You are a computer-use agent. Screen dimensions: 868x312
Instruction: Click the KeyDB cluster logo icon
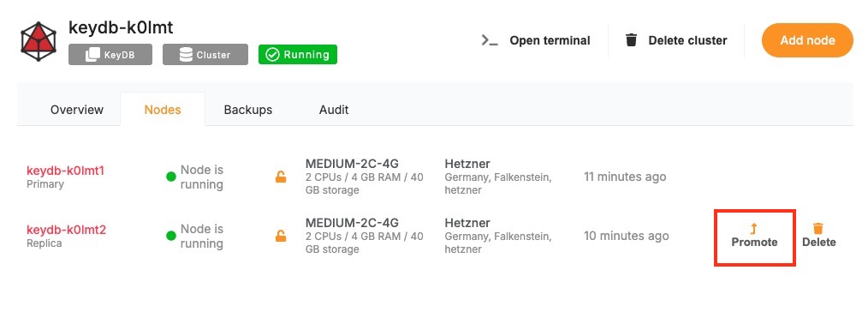39,41
